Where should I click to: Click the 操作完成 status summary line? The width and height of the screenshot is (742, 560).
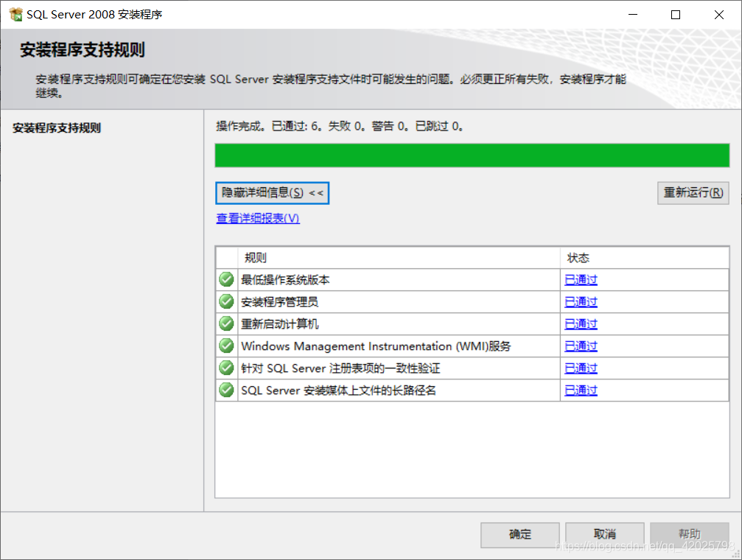click(340, 127)
